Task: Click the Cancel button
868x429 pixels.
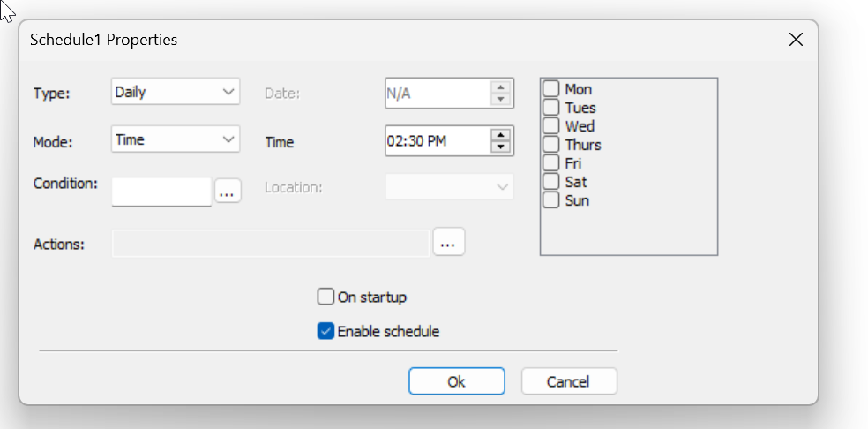Action: pos(569,381)
